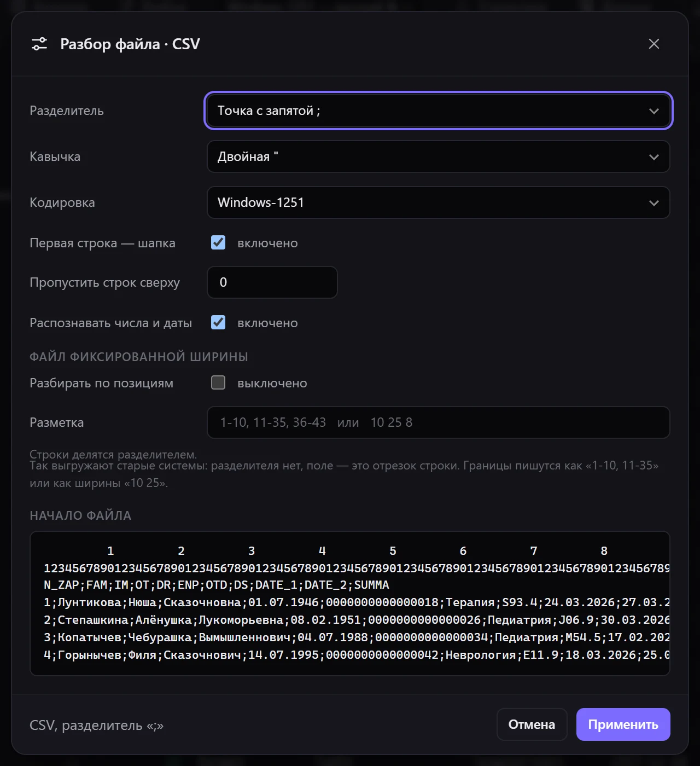Click the Пропустить строк сверху number field
Viewport: 700px width, 766px height.
tap(272, 282)
